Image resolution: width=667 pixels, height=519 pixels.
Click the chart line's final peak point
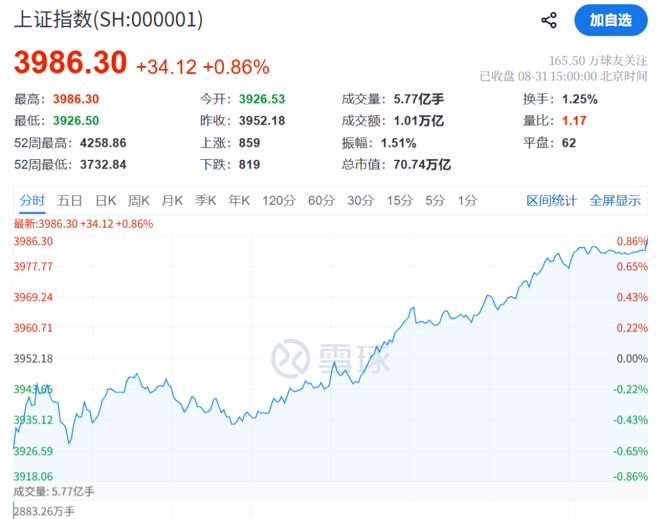(x=647, y=238)
